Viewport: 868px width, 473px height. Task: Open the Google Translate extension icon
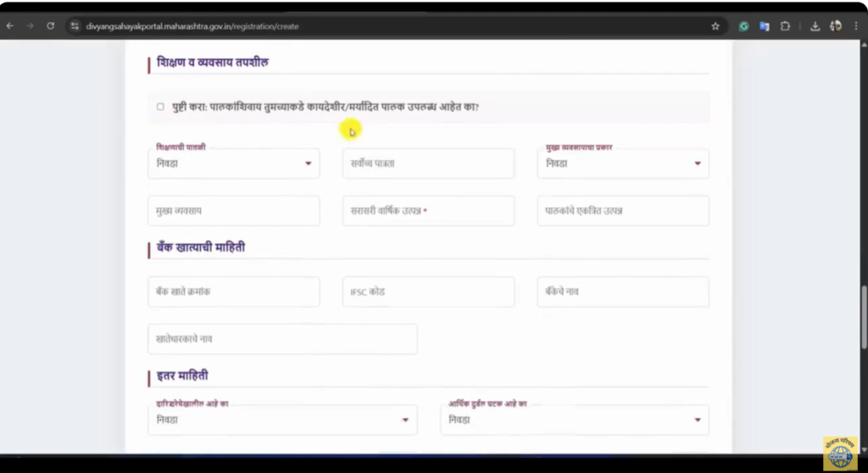tap(764, 26)
